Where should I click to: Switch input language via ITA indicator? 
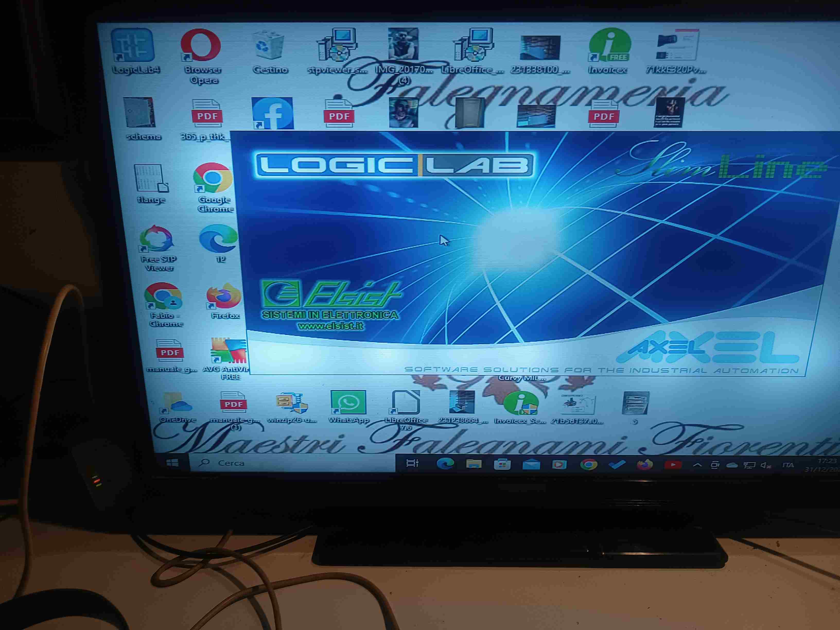(788, 465)
